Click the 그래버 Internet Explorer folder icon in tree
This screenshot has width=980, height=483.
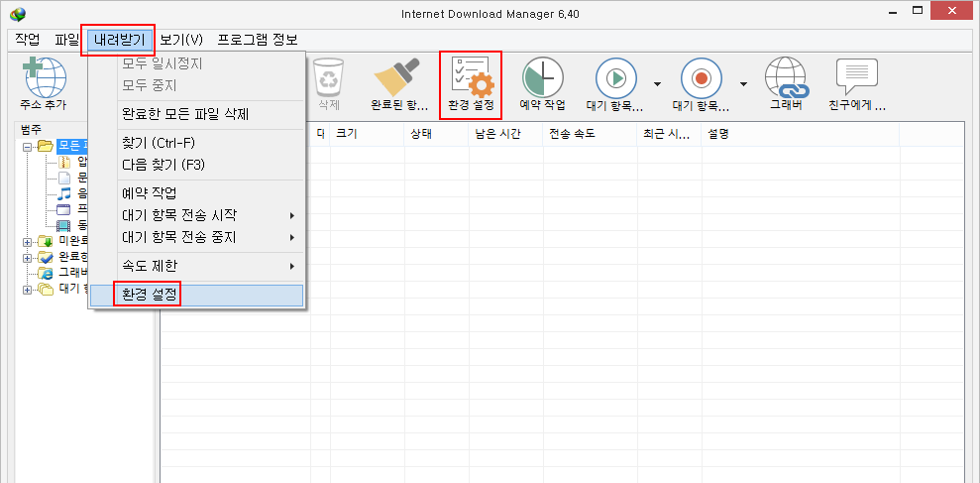[45, 273]
